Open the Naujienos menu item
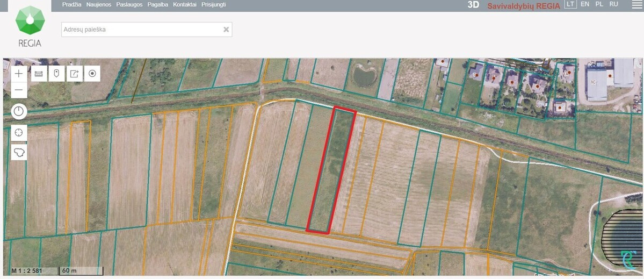Image resolution: width=644 pixels, height=279 pixels. [x=99, y=4]
